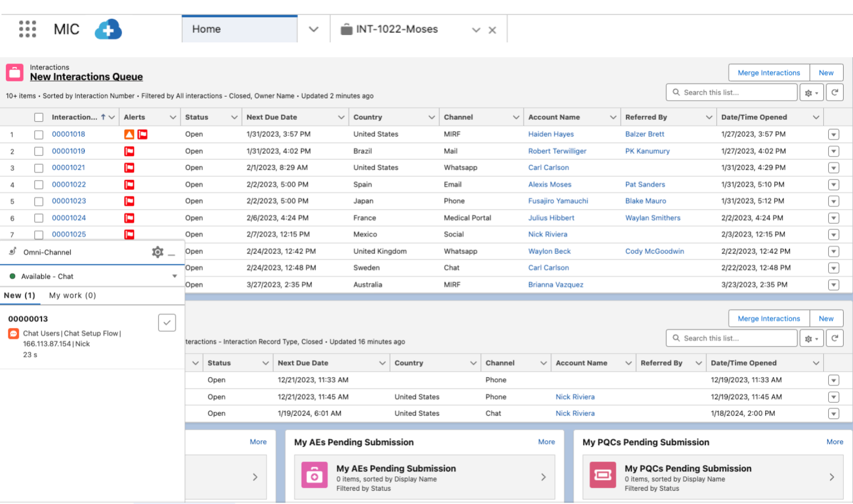Check the box for interaction 00001025
This screenshot has width=853, height=504.
click(39, 235)
